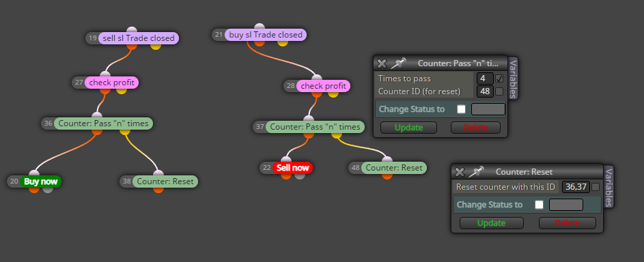Click node ID badge 22 beside Sell now
This screenshot has width=644, height=262.
(266, 168)
